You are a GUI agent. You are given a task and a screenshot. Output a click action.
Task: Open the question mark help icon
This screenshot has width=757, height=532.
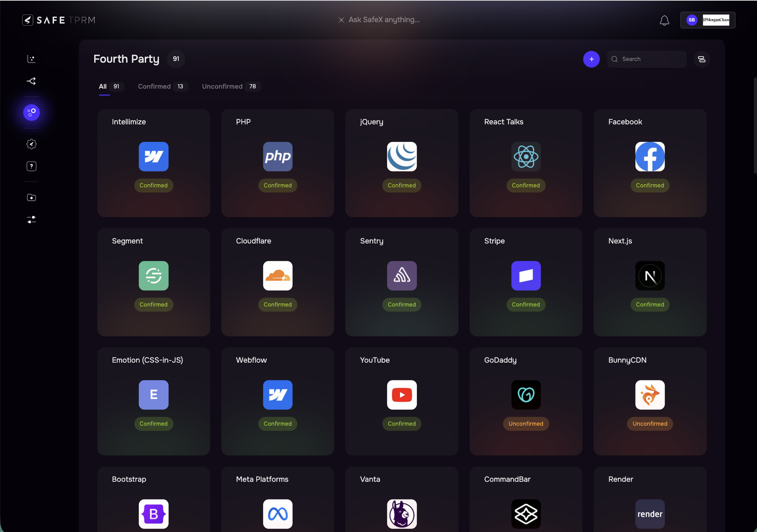31,166
